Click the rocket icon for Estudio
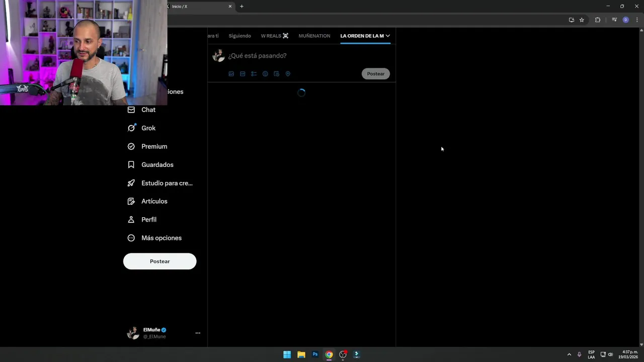The height and width of the screenshot is (362, 644). pyautogui.click(x=131, y=183)
